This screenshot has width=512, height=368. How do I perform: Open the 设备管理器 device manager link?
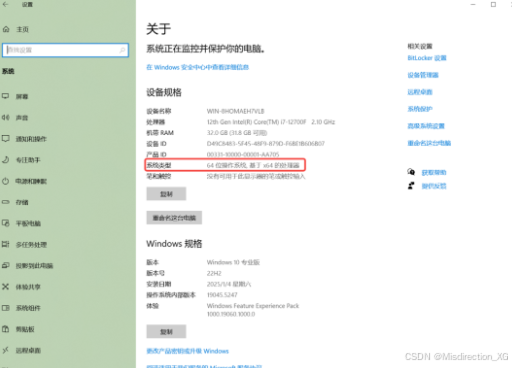pyautogui.click(x=423, y=75)
